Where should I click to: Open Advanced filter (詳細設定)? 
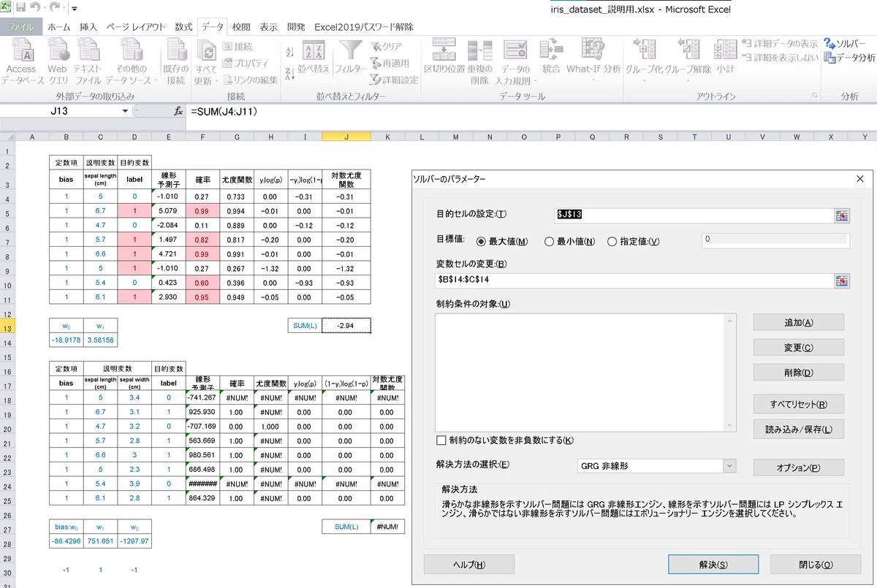(x=395, y=80)
